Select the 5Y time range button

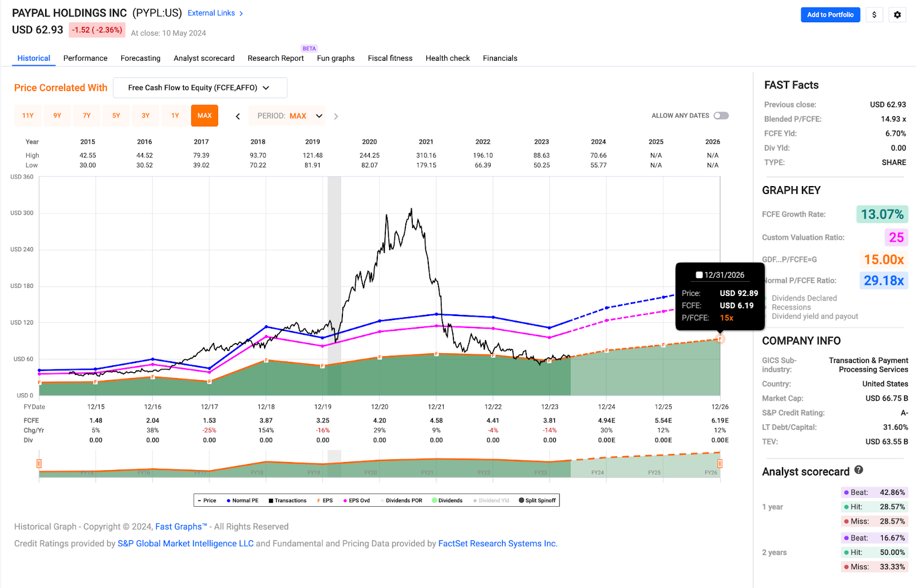[116, 116]
